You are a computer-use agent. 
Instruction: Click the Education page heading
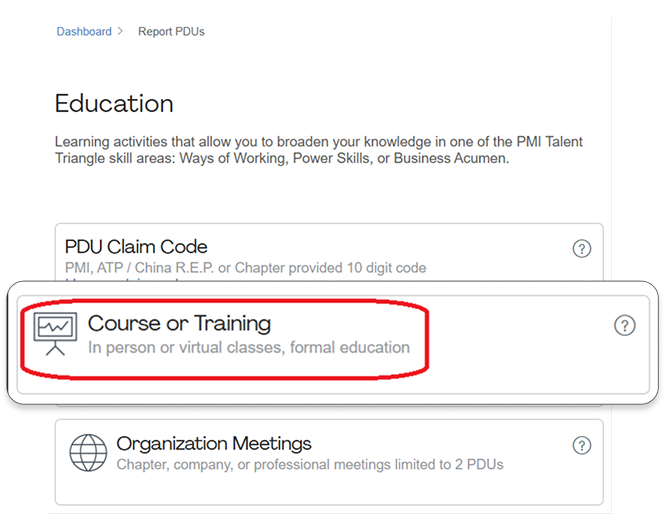114,103
